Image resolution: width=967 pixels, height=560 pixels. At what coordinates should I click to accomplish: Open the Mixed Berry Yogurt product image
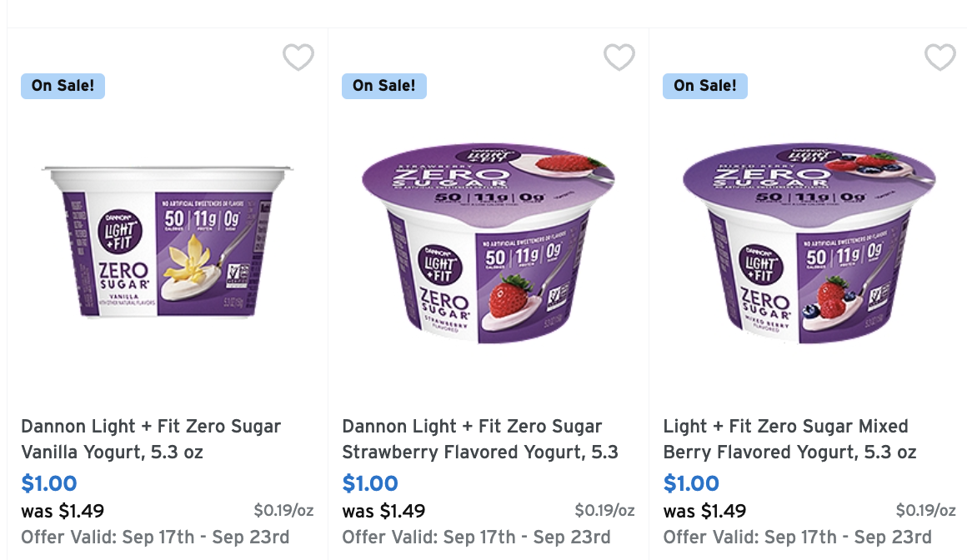[x=809, y=242]
